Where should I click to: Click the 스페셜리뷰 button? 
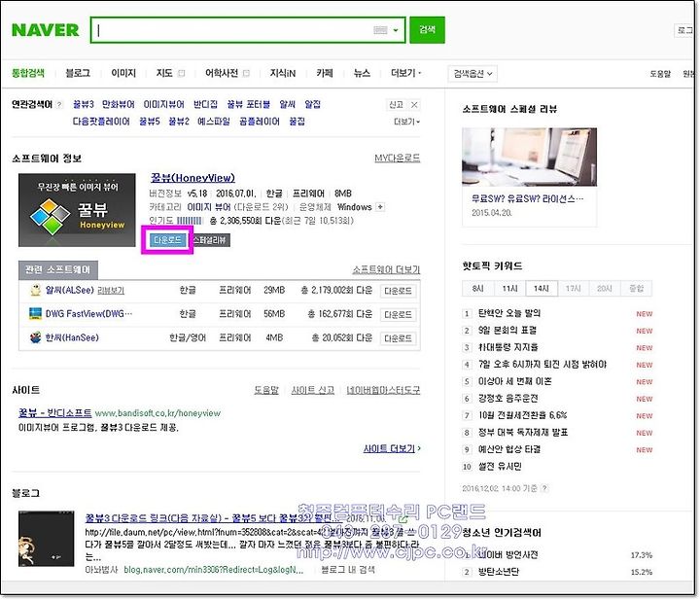[x=210, y=240]
